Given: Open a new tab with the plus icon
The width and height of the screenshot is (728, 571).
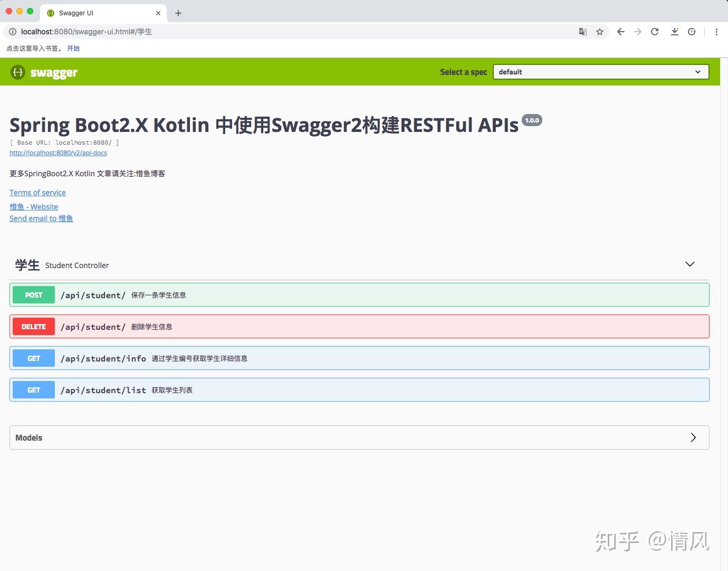Looking at the screenshot, I should [x=178, y=13].
